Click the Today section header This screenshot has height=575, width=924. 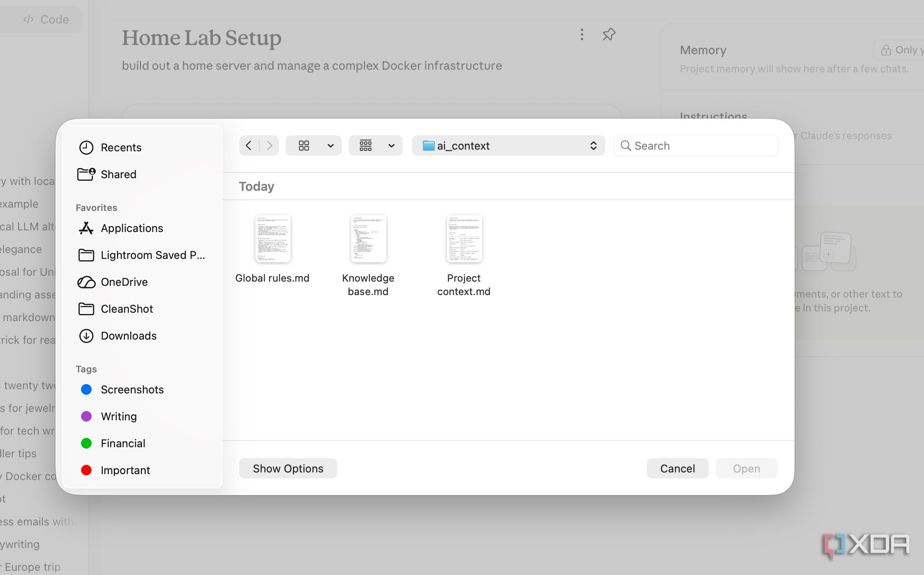click(257, 186)
